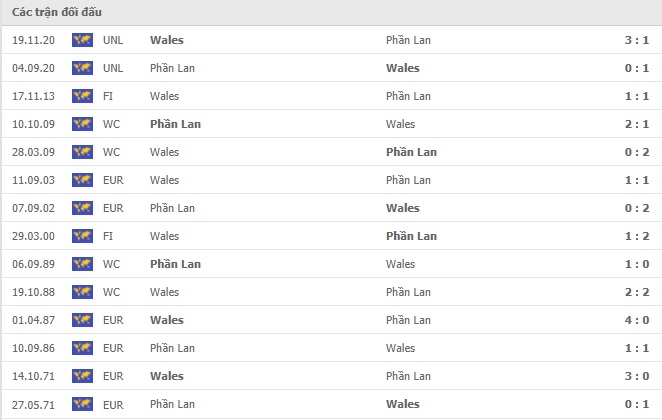Click world map icon on 04.09.20 row
This screenshot has width=662, height=420.
pyautogui.click(x=82, y=68)
